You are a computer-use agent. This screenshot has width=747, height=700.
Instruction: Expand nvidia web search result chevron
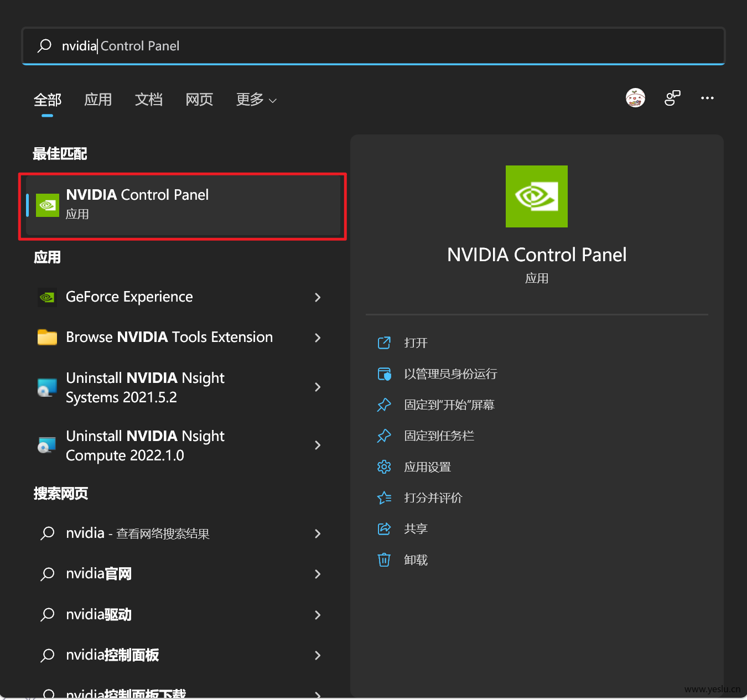[318, 533]
